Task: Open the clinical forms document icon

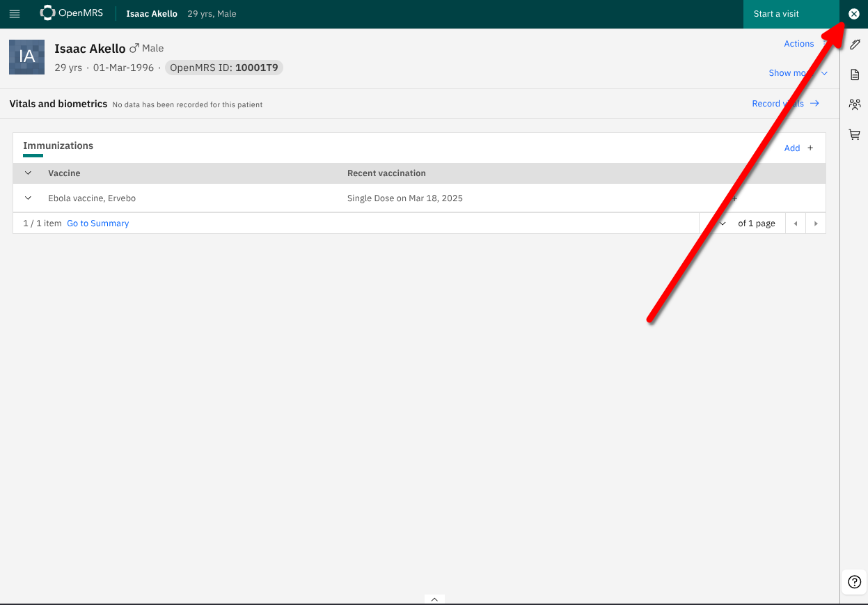Action: [855, 74]
